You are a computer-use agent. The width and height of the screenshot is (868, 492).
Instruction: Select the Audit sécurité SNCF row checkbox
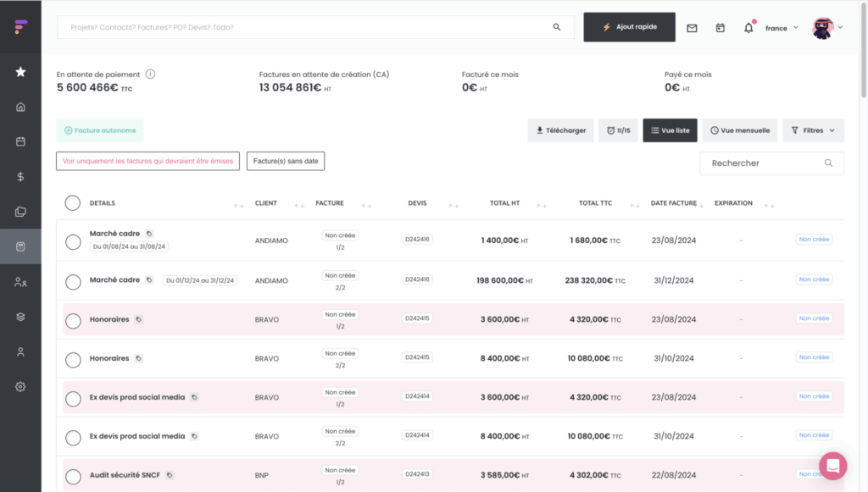point(73,477)
